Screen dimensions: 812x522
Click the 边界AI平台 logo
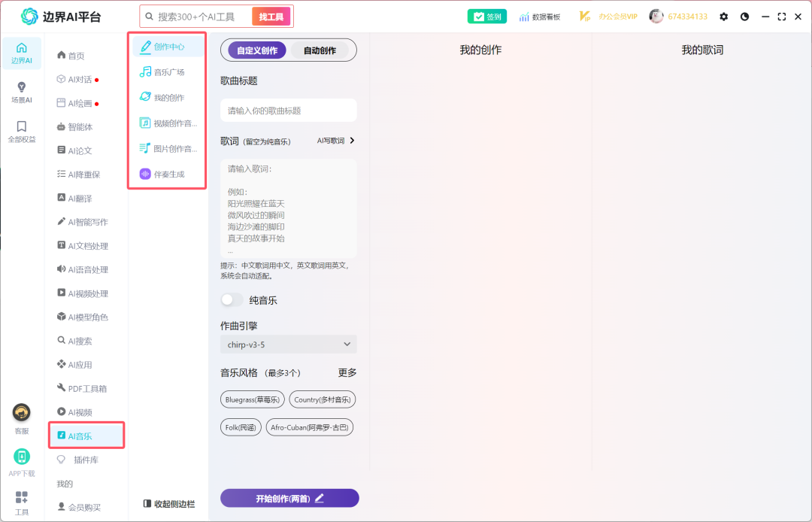click(x=61, y=17)
